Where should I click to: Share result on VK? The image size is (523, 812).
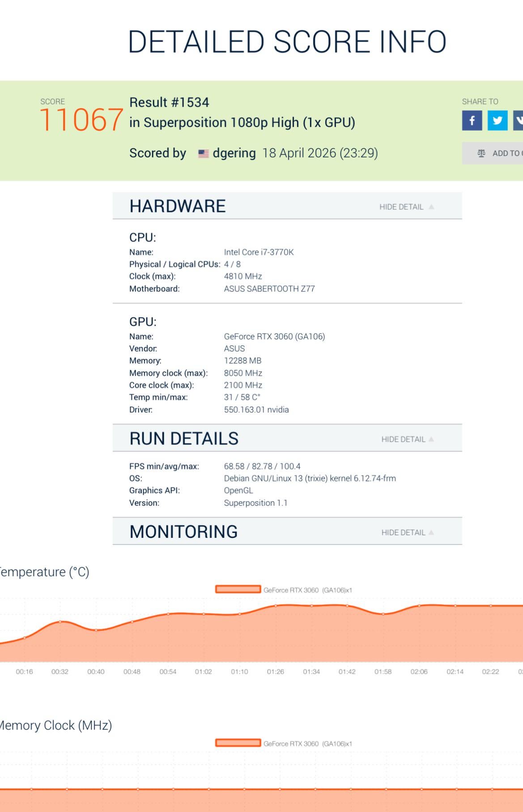pyautogui.click(x=519, y=120)
